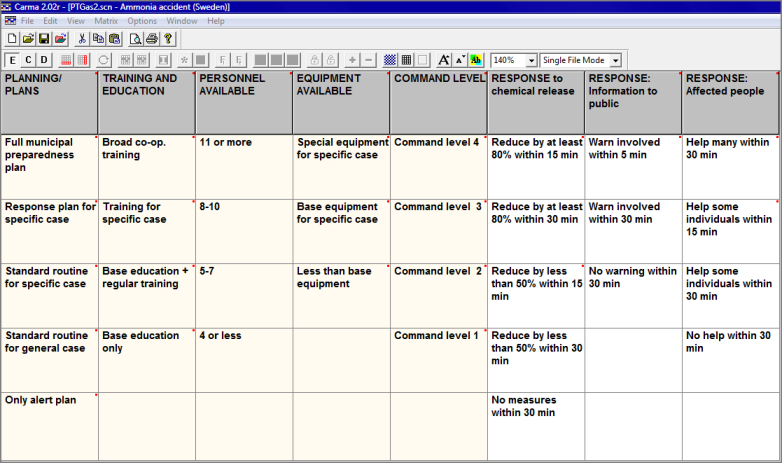
Task: Open the Edit menu
Action: (50, 21)
